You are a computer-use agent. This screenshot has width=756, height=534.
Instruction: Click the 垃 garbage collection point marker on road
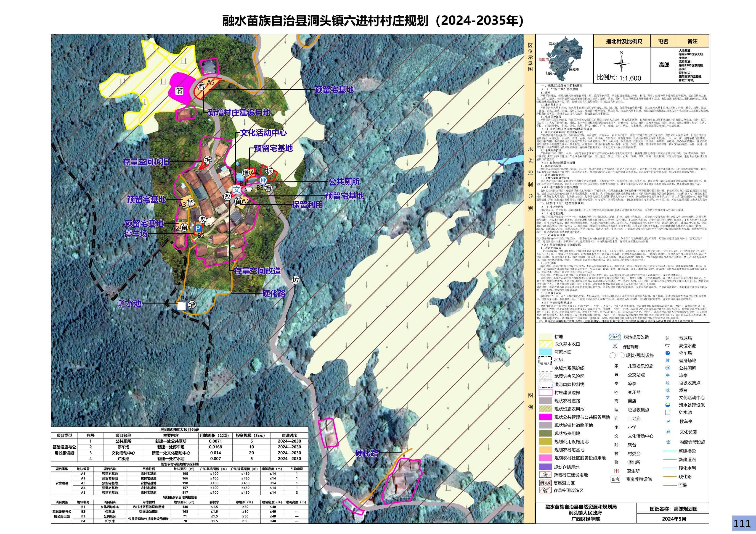(x=296, y=280)
